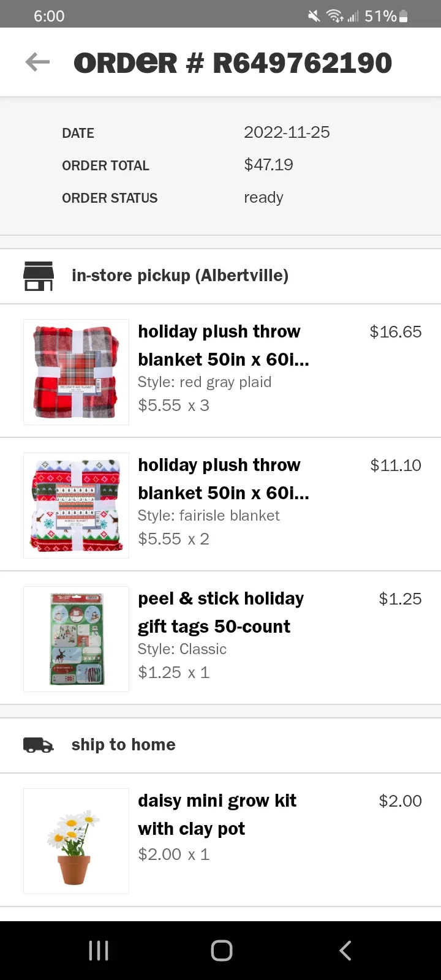Open daisy mini grow kit title
Viewport: 441px width, 980px height.
point(217,815)
